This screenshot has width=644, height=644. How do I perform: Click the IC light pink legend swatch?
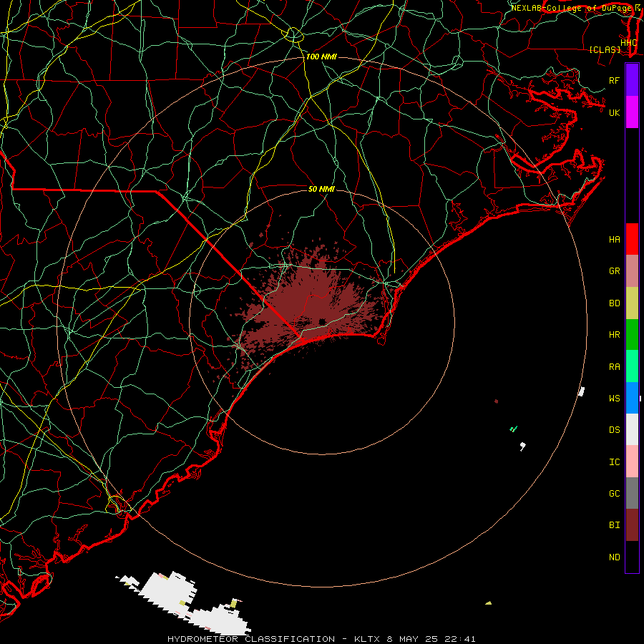tap(632, 462)
